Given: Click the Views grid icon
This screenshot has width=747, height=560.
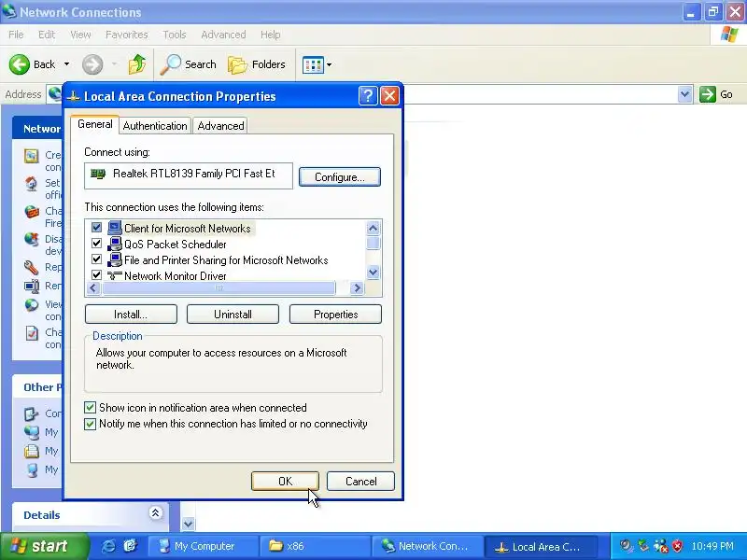Looking at the screenshot, I should (313, 64).
